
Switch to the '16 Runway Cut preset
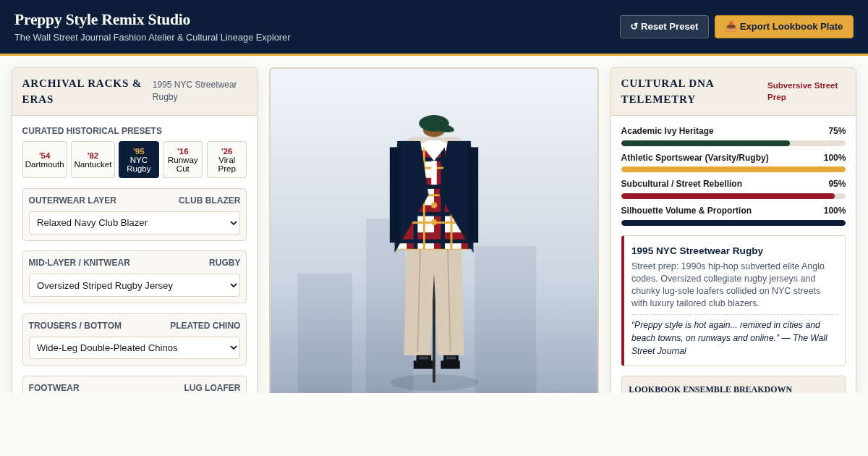click(x=183, y=159)
